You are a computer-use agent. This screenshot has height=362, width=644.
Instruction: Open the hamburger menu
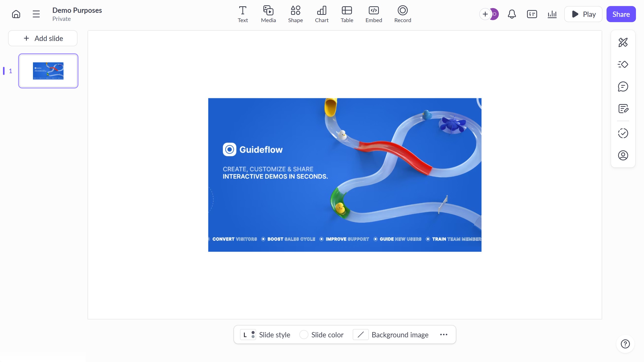[36, 14]
